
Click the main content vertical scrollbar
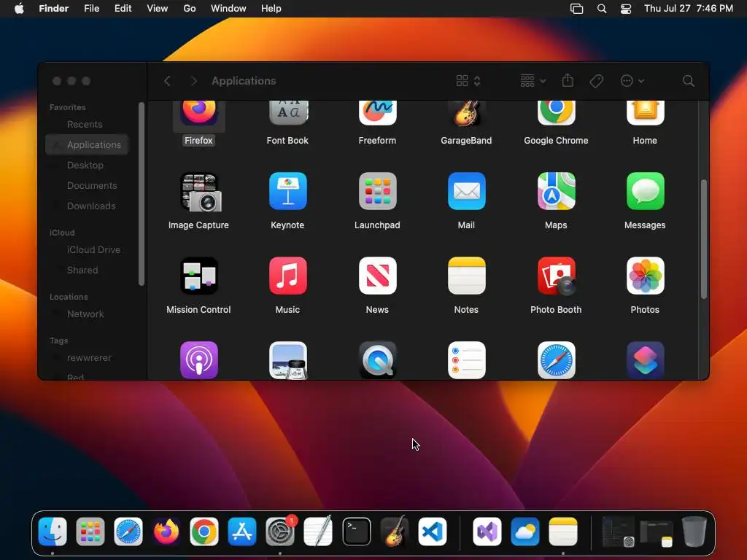click(704, 239)
